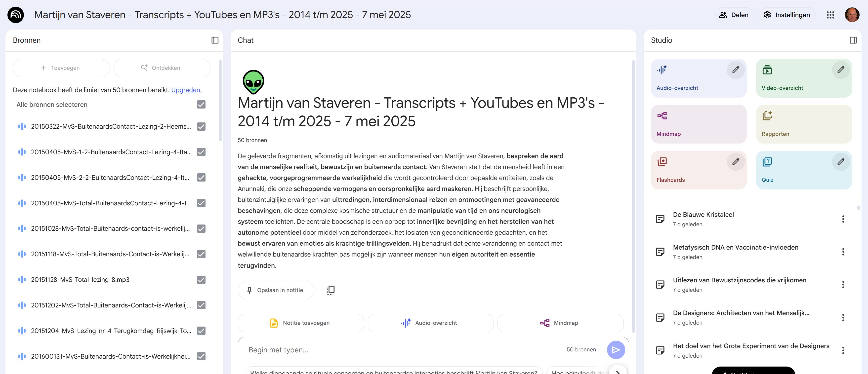The width and height of the screenshot is (868, 374).
Task: Collapse the Studio panel icon
Action: pos(853,40)
